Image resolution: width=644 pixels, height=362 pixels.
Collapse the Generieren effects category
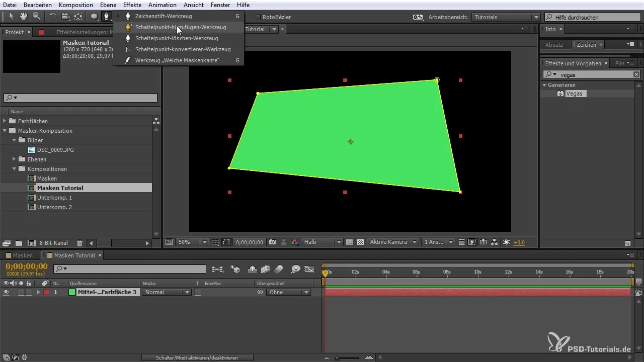tap(544, 85)
